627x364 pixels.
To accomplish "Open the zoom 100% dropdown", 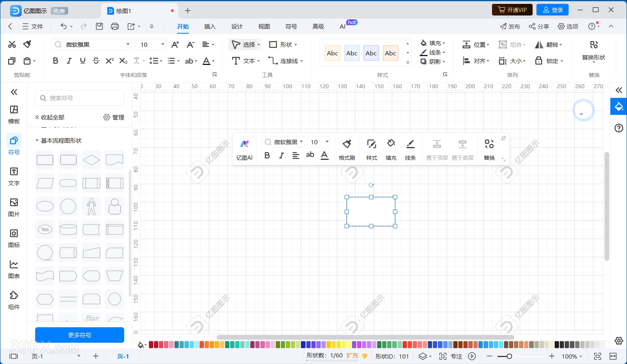I will click(572, 356).
